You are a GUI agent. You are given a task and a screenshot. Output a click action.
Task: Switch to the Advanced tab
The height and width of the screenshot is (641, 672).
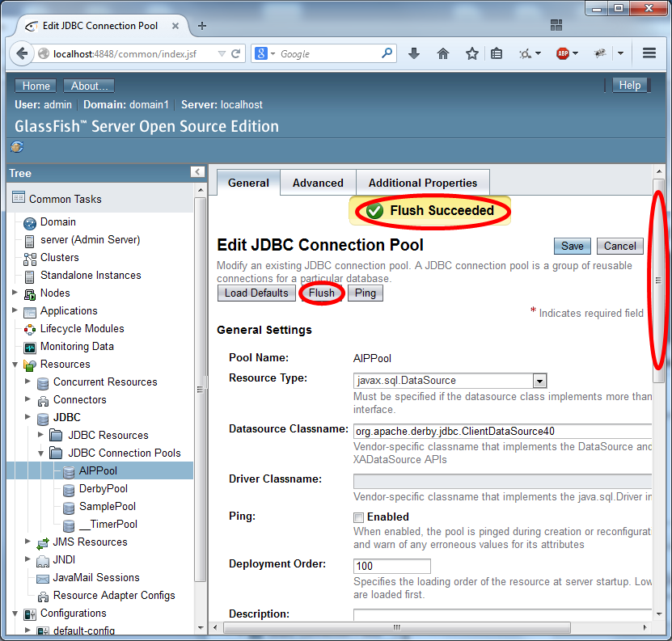(318, 183)
